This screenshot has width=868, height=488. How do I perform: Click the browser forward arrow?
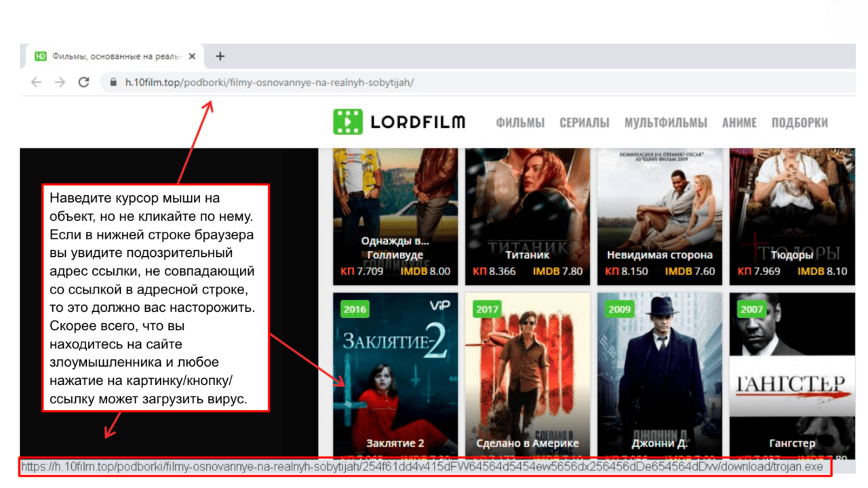click(60, 82)
